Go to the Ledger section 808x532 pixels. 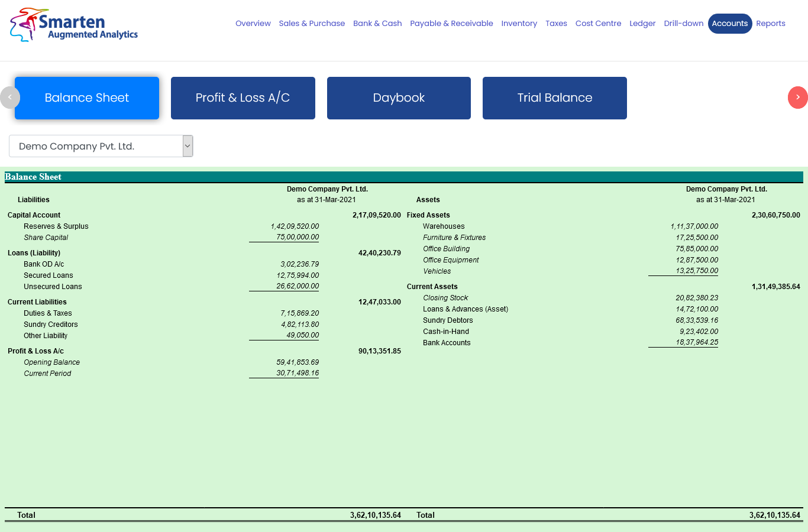click(x=642, y=24)
